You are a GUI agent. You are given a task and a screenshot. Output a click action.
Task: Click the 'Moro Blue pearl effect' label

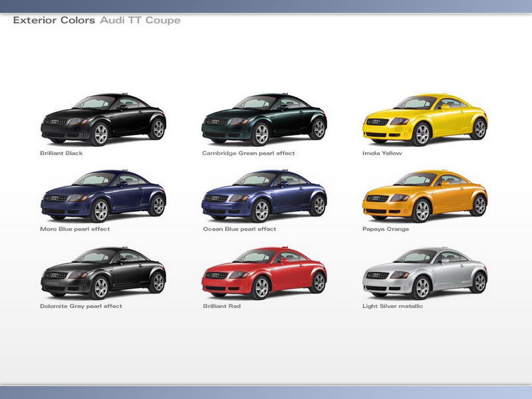[75, 229]
